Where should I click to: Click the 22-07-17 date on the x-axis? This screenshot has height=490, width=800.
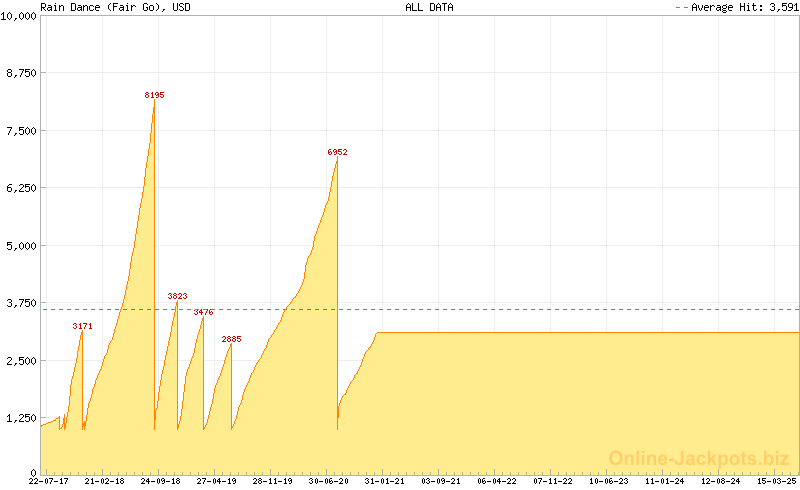48,481
